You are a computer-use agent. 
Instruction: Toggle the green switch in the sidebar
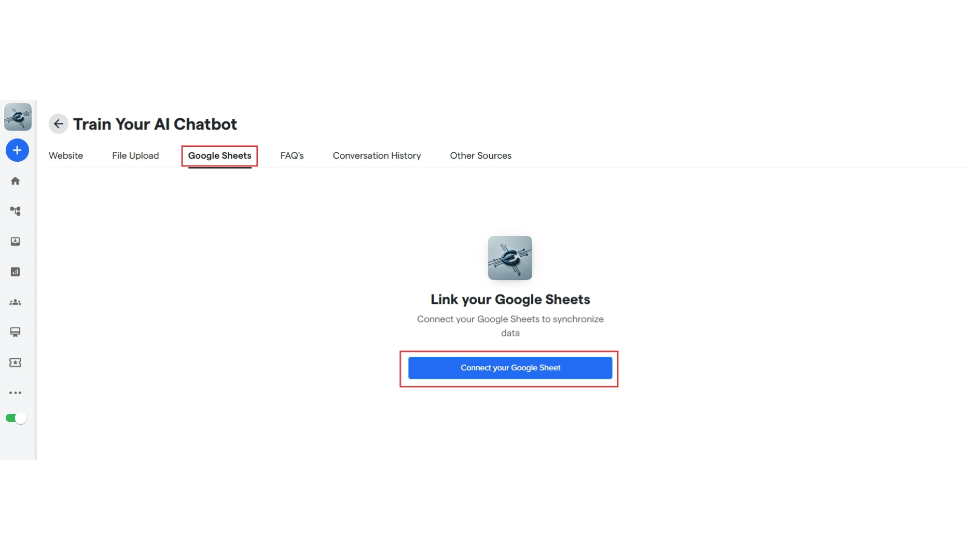click(16, 418)
